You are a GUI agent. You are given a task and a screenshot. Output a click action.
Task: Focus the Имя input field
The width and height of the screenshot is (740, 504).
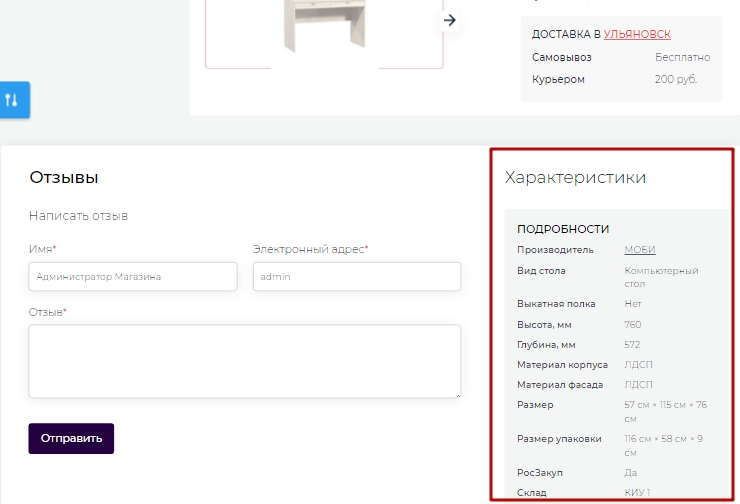click(133, 277)
